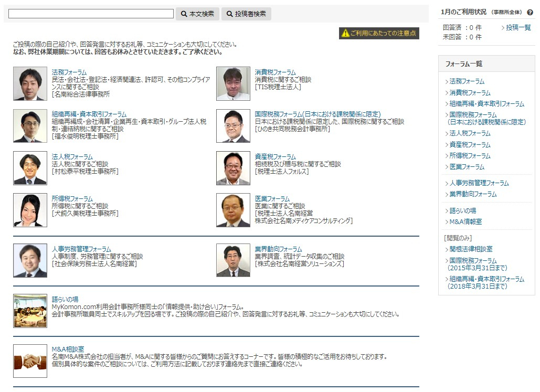The height and width of the screenshot is (392, 540).
Task: Click the 法務フォーラム advisor photo
Action: [x=30, y=83]
